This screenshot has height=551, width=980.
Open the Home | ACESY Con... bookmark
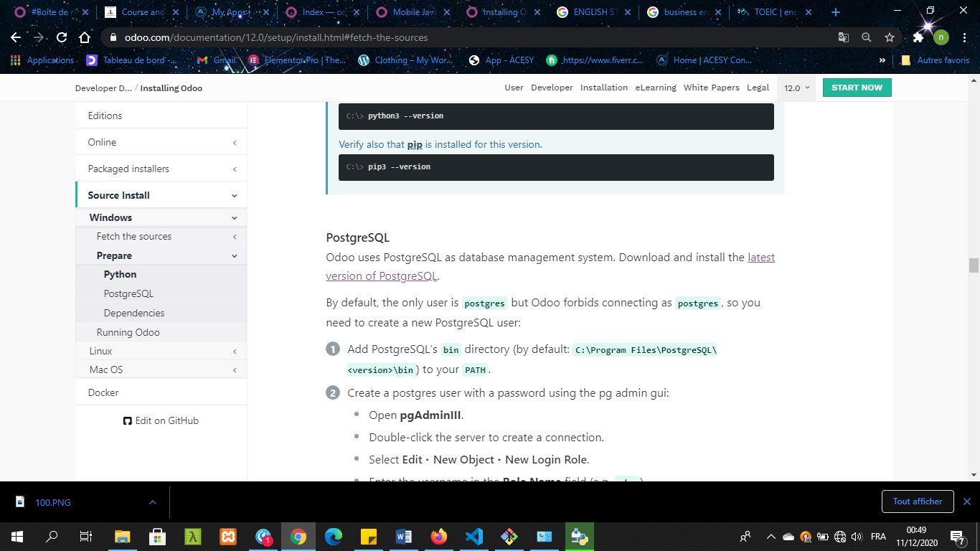pos(705,60)
